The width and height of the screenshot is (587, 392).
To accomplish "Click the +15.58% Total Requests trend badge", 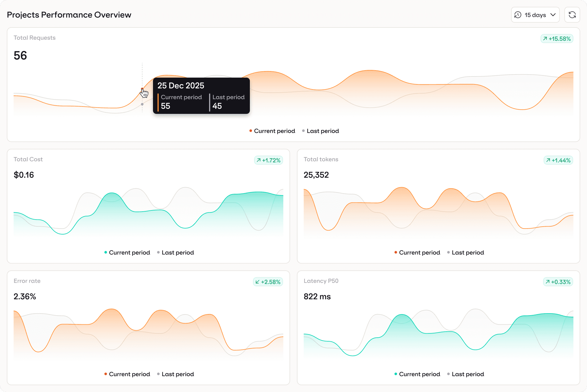I will (x=557, y=39).
